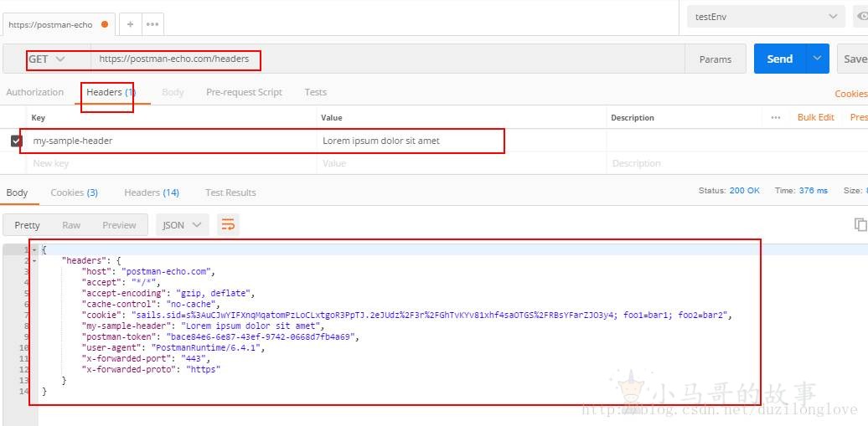Click the empty Value placeholder field
This screenshot has height=426, width=868.
point(462,163)
